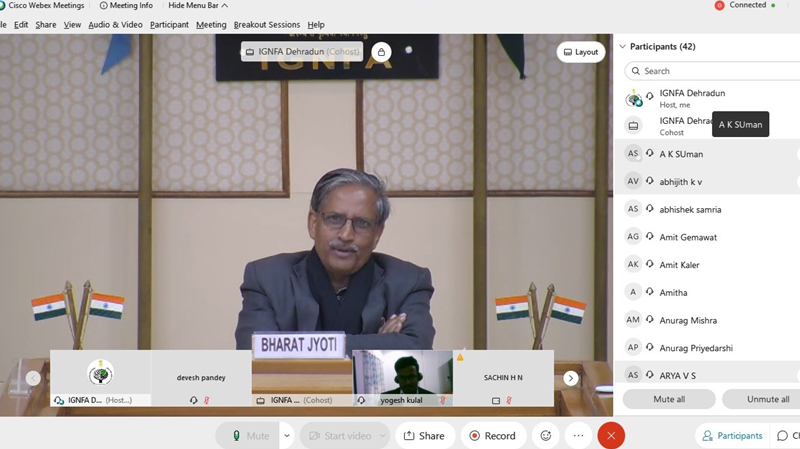Click the participant Search field
Viewport: 800px width, 449px height.
click(715, 71)
